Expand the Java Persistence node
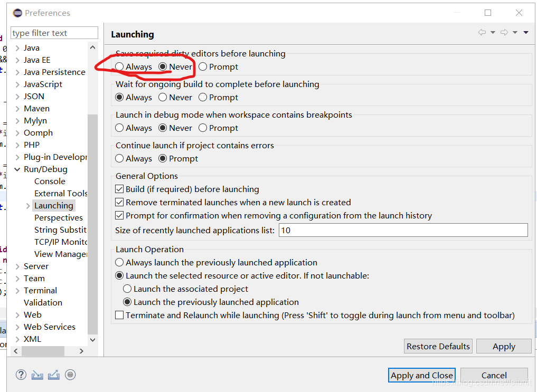 tap(17, 72)
